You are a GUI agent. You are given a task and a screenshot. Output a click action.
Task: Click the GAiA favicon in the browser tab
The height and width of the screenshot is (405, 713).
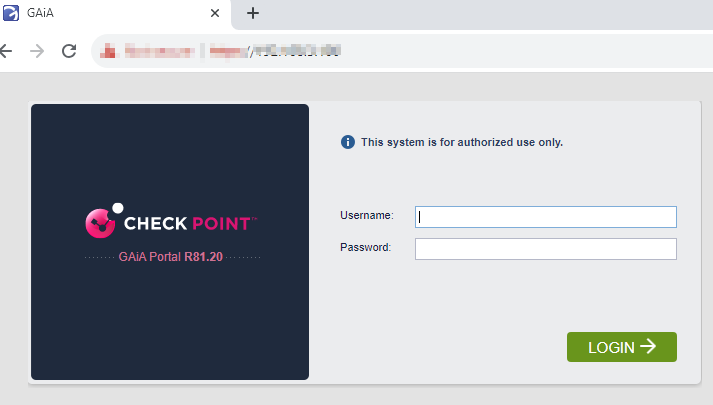click(11, 13)
